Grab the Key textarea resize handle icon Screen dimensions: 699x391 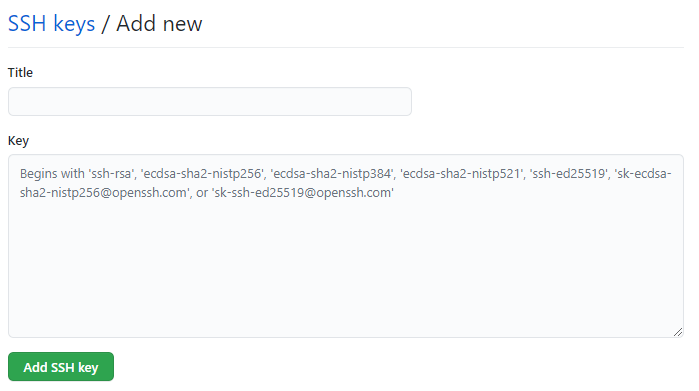coord(678,332)
